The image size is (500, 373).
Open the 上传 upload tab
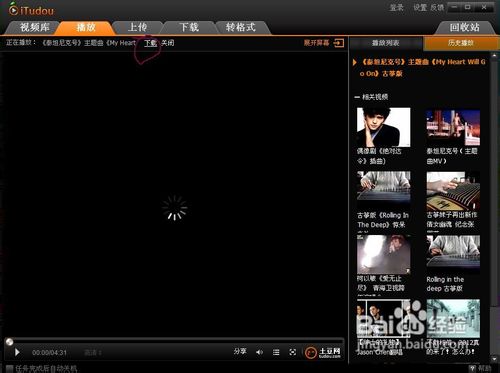(x=137, y=27)
